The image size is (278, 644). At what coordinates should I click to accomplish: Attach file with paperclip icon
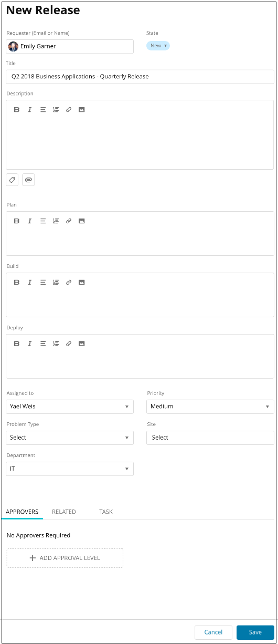(x=28, y=180)
